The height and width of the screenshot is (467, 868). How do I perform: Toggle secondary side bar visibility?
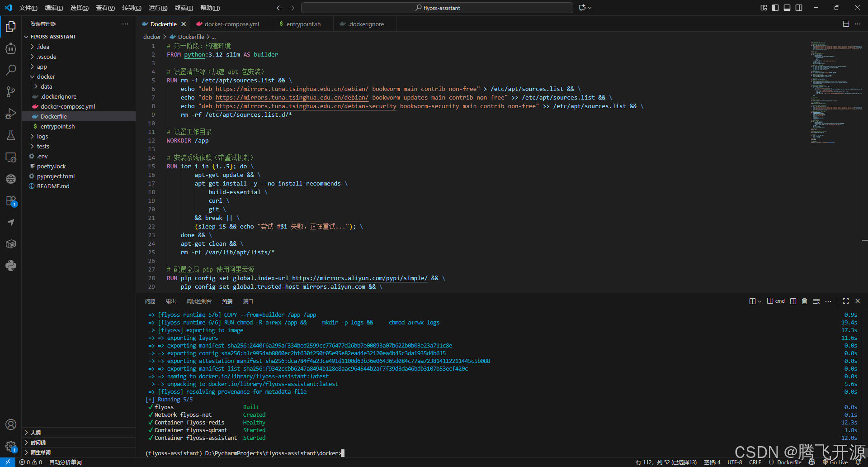point(799,8)
